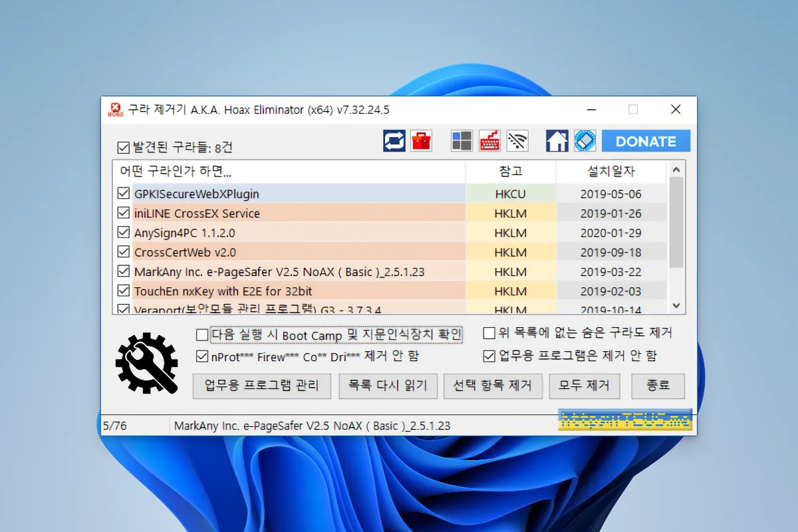Click the eraser cleanup icon beside DONATE
798x532 pixels.
point(584,140)
